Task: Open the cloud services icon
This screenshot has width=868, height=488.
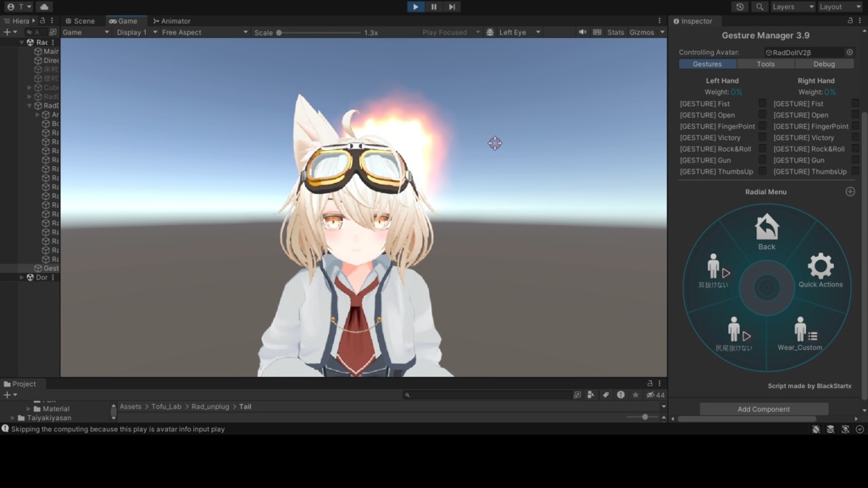Action: (44, 7)
